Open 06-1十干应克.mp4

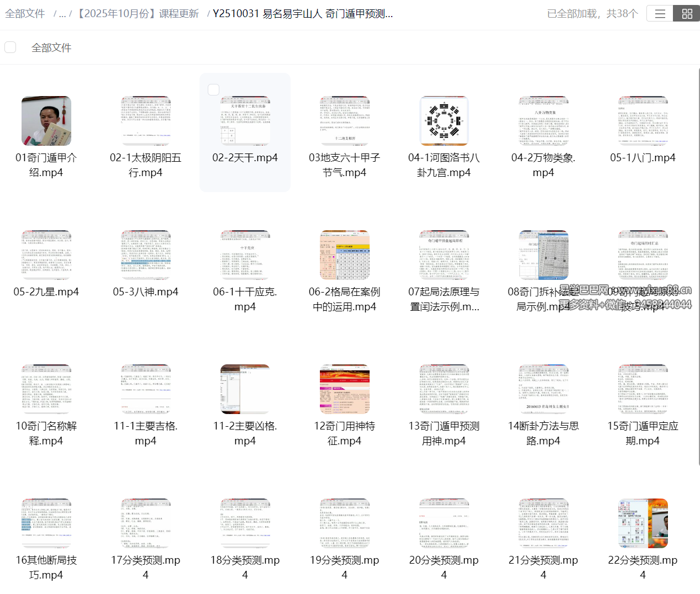[245, 255]
